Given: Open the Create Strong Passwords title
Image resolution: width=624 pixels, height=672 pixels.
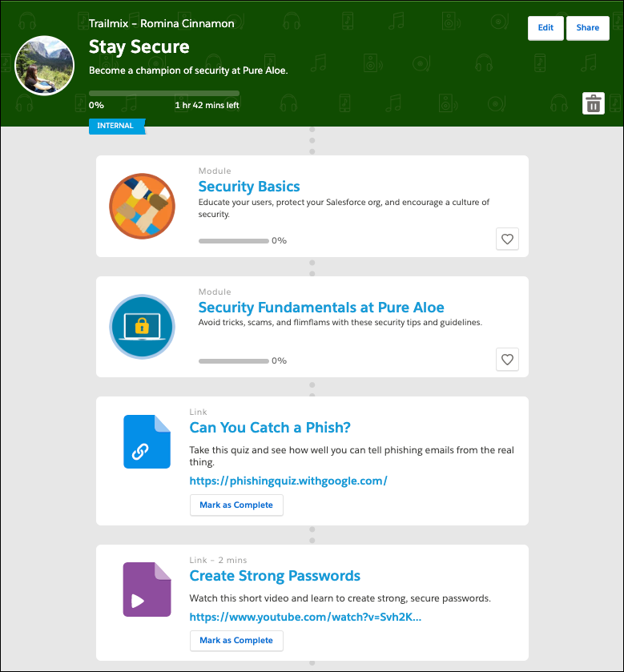Looking at the screenshot, I should pos(275,576).
